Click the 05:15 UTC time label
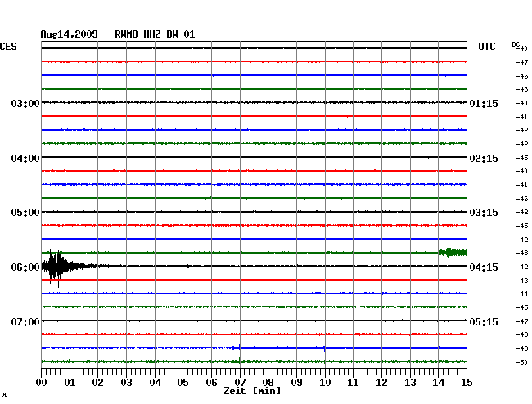Viewport: 532px width, 404px height. point(484,321)
